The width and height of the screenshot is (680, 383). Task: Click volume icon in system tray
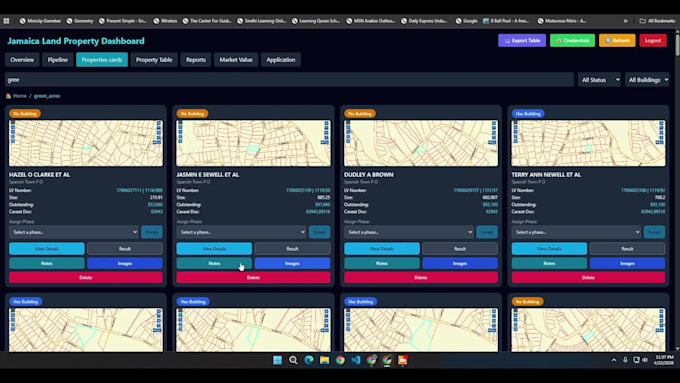tap(645, 360)
